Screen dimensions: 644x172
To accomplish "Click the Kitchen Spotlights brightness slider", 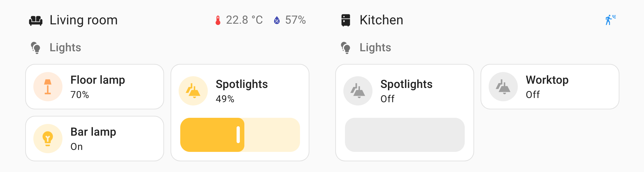I will [x=405, y=135].
